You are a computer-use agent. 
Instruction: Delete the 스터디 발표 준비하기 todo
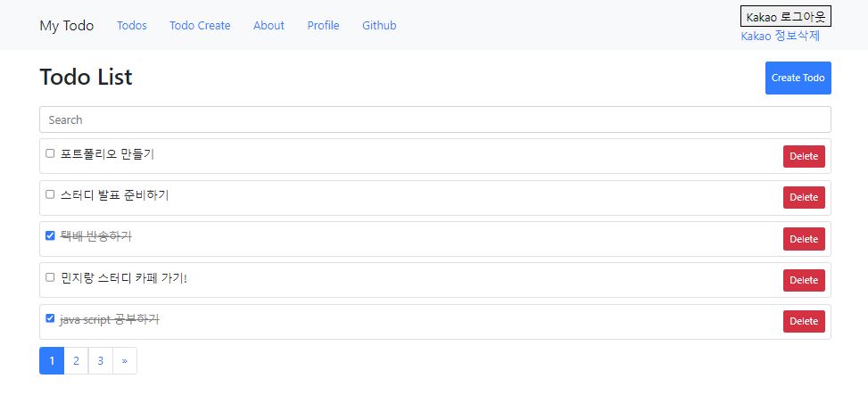[x=804, y=198]
